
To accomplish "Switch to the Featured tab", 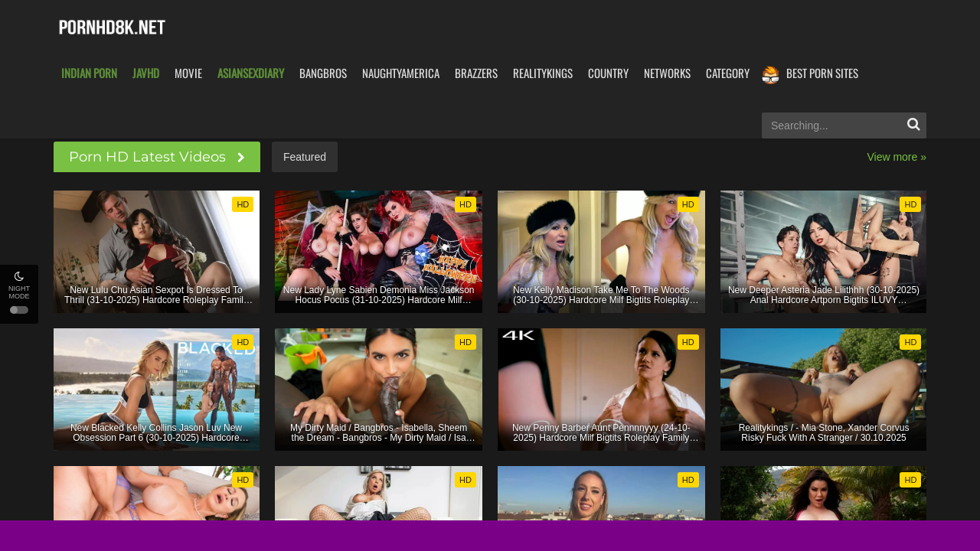I will click(x=305, y=157).
